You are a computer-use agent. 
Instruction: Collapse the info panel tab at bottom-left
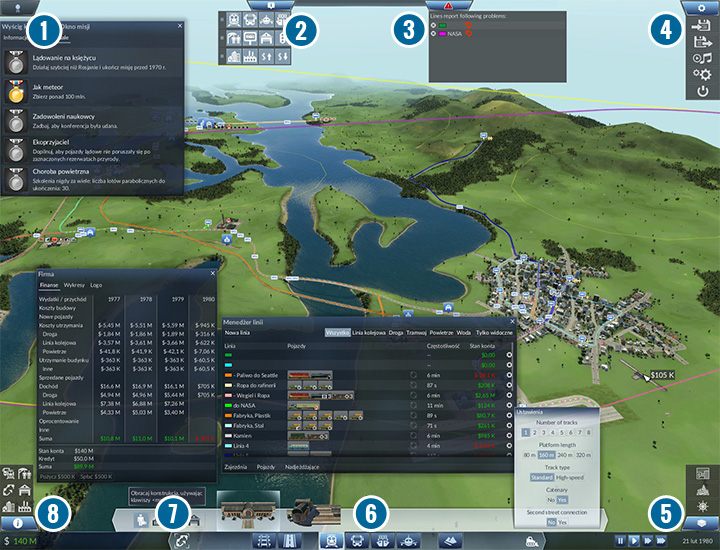(x=19, y=522)
